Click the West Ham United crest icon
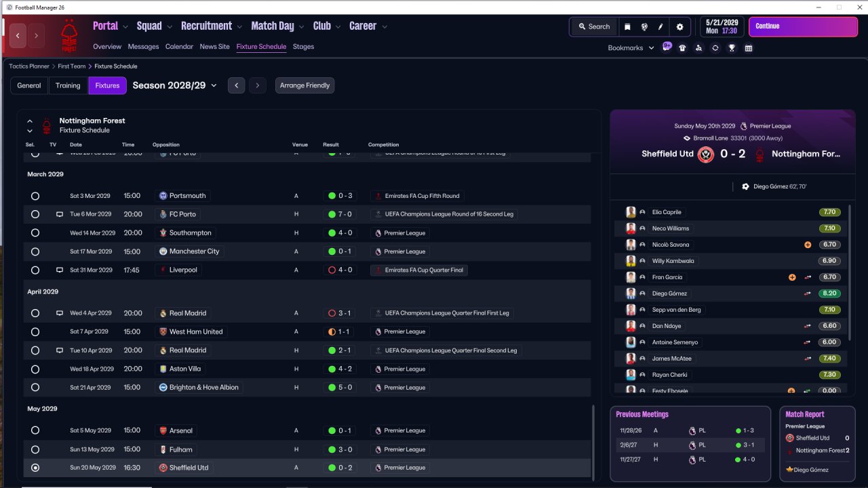Viewport: 868px width, 488px height. pyautogui.click(x=163, y=331)
